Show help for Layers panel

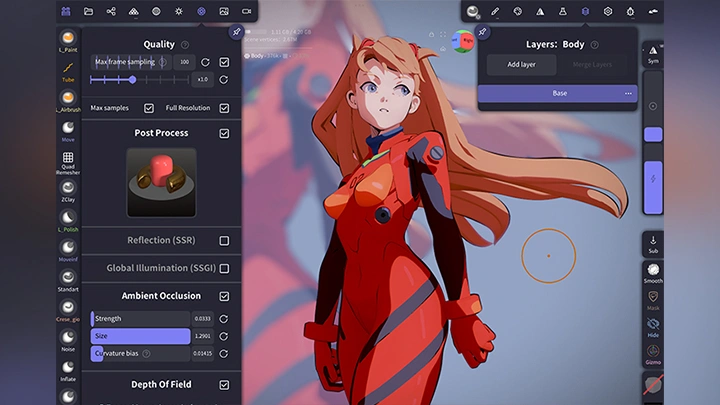595,45
